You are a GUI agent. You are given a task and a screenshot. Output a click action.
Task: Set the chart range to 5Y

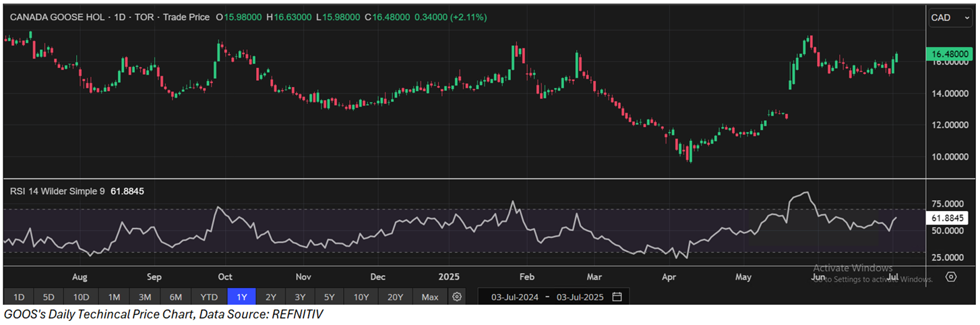329,297
